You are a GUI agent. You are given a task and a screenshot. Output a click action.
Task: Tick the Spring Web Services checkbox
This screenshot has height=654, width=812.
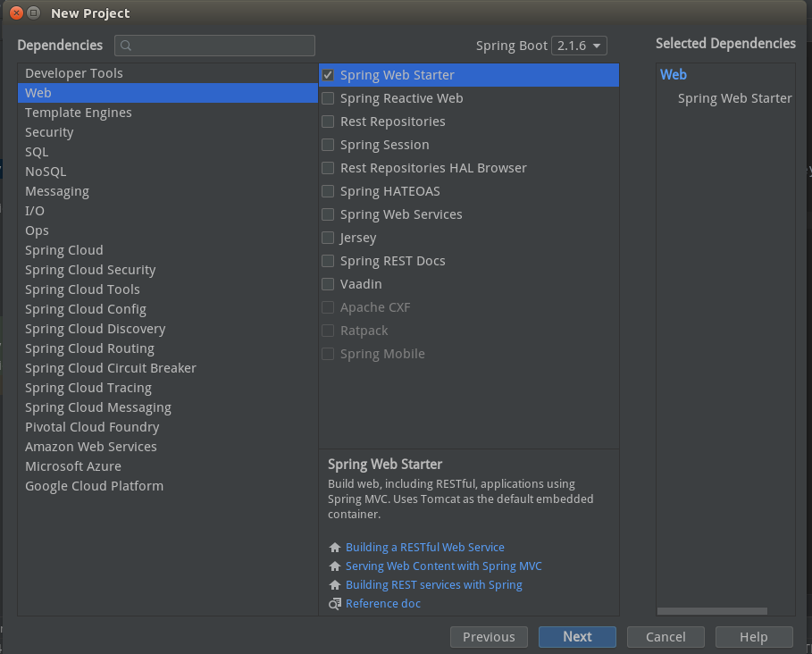pyautogui.click(x=328, y=214)
